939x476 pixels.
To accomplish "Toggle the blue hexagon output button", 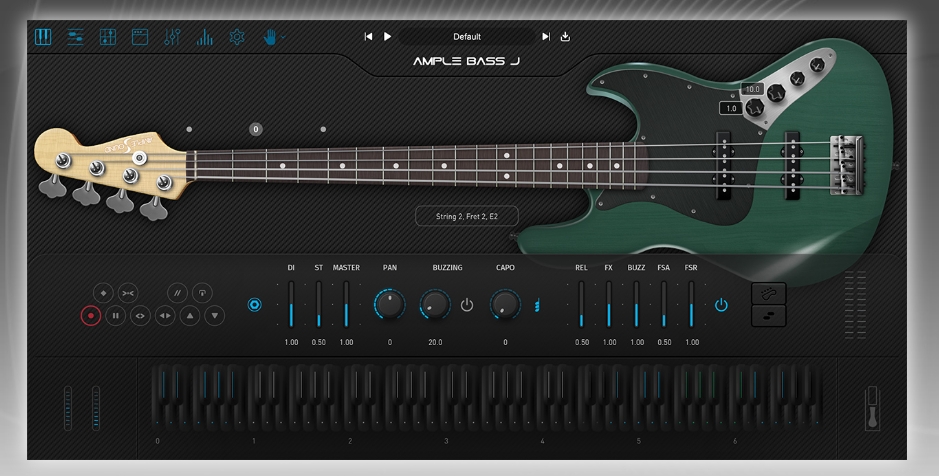I will click(x=255, y=305).
